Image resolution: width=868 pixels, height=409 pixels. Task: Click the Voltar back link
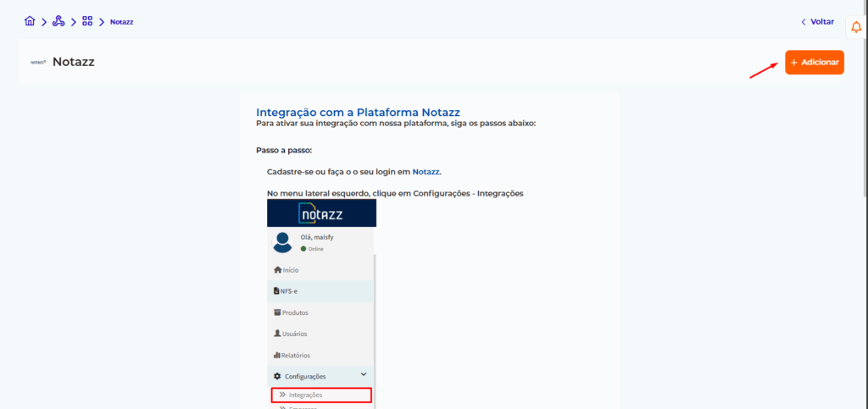[x=818, y=21]
